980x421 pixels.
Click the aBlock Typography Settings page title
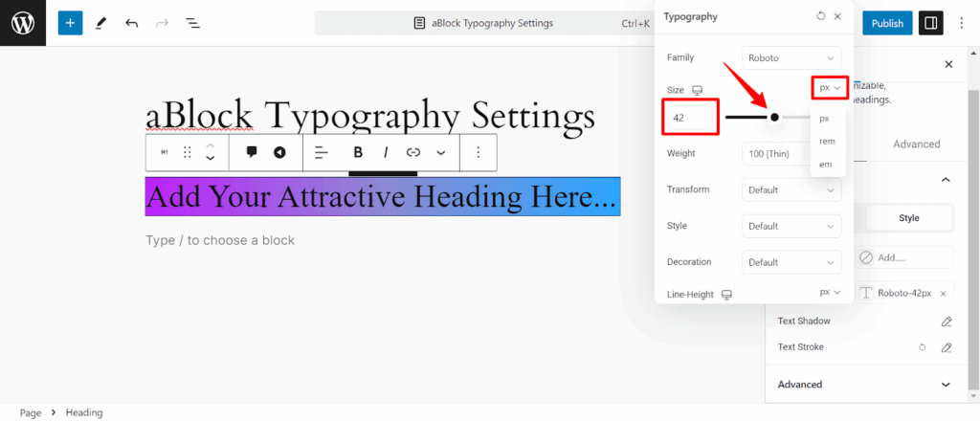point(370,116)
